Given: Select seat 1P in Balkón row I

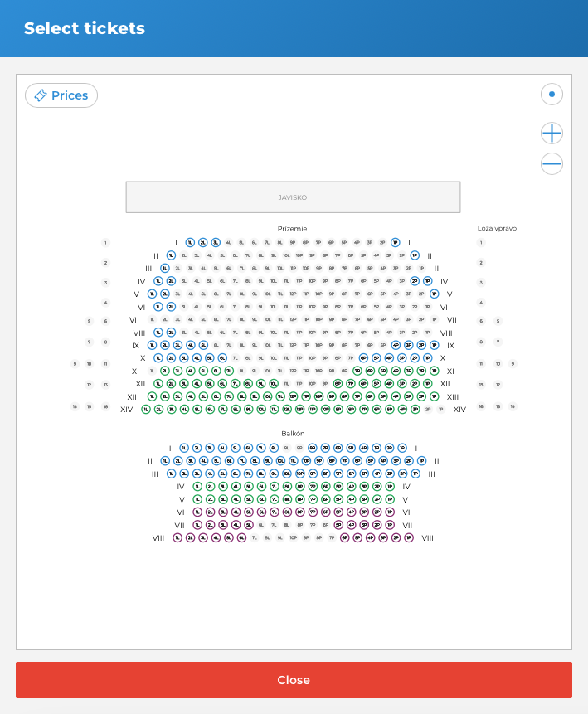Looking at the screenshot, I should point(402,448).
